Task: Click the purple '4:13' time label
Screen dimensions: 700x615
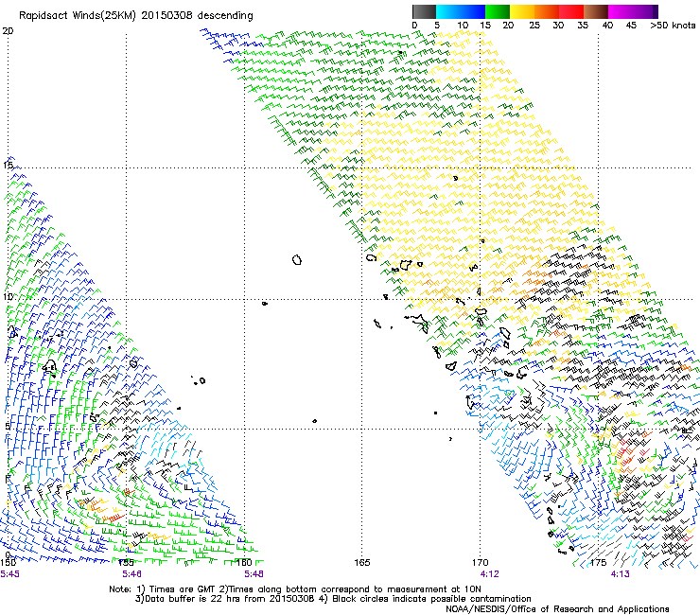Action: [621, 573]
